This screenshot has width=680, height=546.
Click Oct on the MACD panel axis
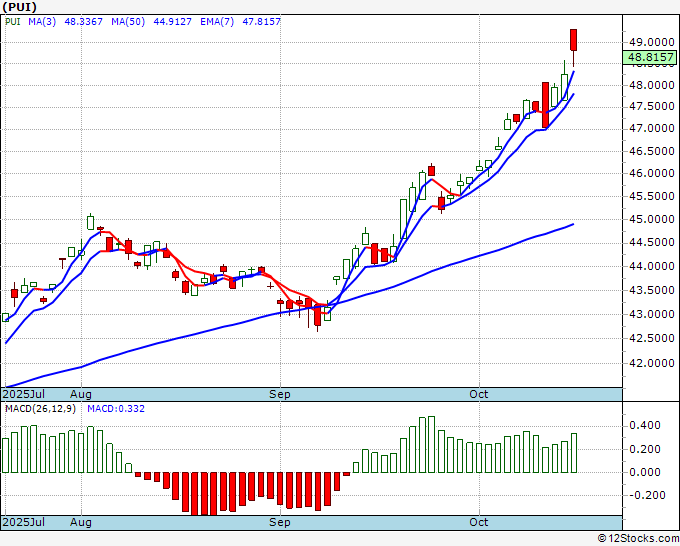(479, 522)
